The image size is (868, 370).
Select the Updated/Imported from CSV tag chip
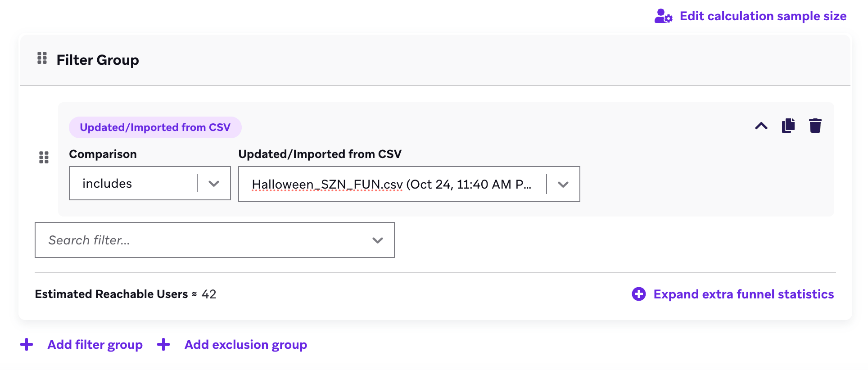click(155, 127)
